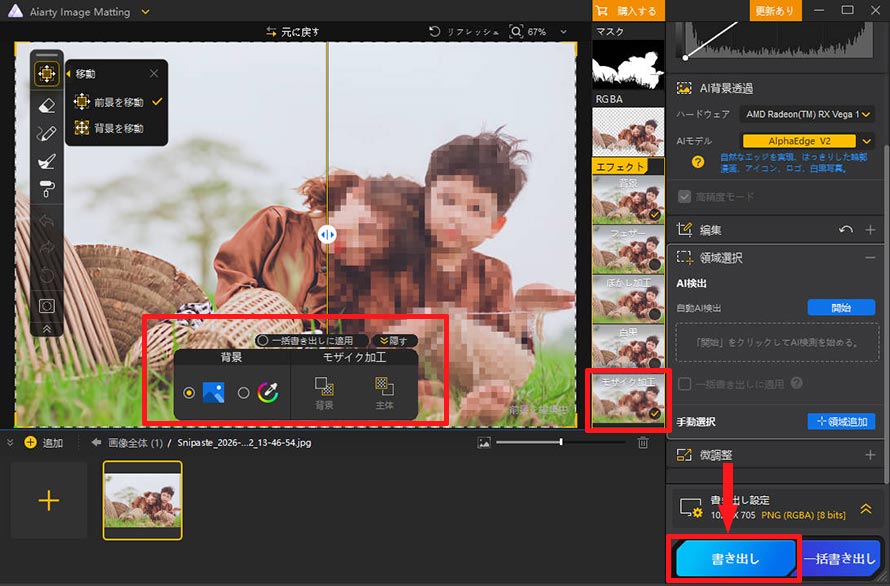Image resolution: width=890 pixels, height=586 pixels.
Task: Click the 一括書き出し batch export button
Action: pyautogui.click(x=841, y=559)
